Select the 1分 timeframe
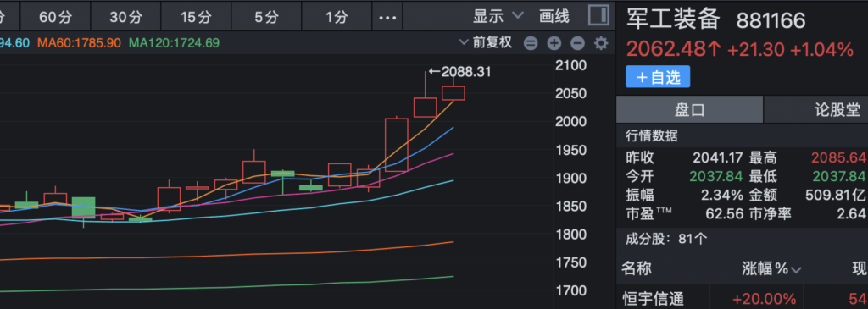The image size is (868, 309). click(337, 17)
